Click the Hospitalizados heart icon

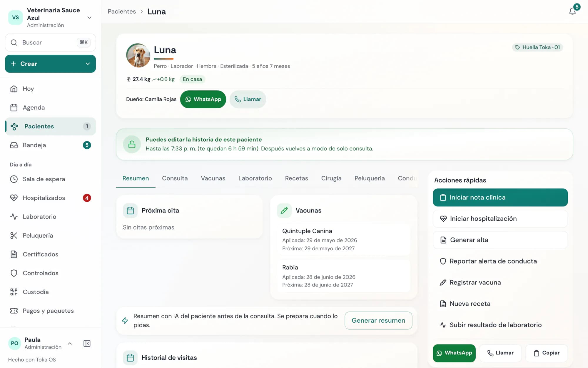click(14, 198)
